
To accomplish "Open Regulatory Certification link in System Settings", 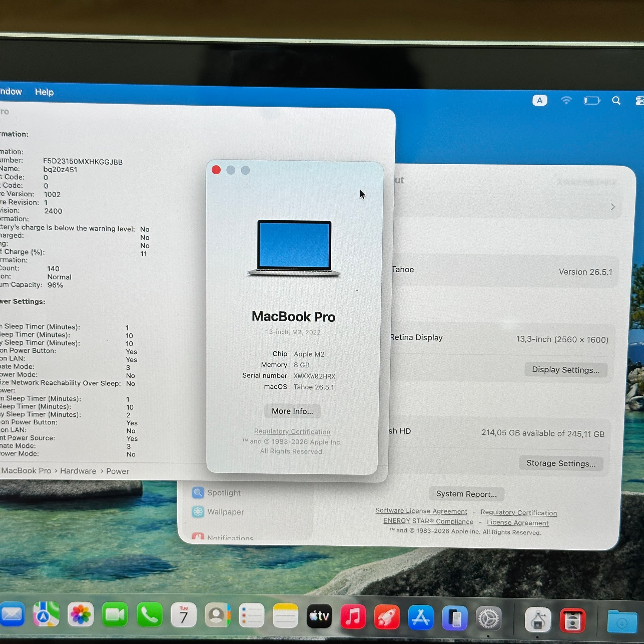I will [519, 513].
